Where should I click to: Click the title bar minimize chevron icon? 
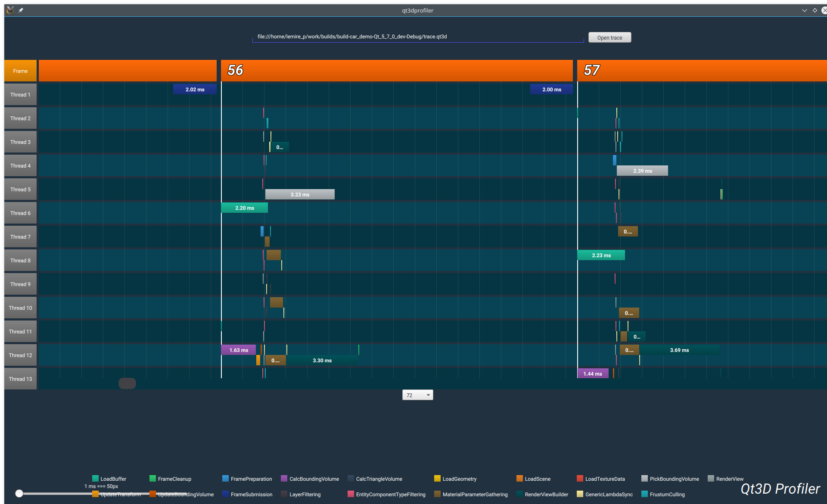[804, 10]
